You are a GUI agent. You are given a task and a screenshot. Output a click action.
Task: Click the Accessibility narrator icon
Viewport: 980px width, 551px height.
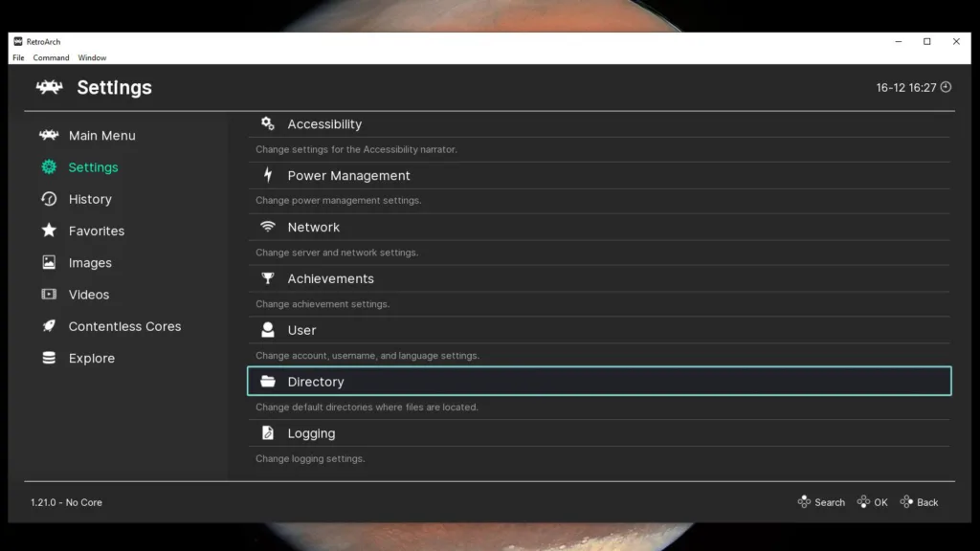click(x=266, y=123)
